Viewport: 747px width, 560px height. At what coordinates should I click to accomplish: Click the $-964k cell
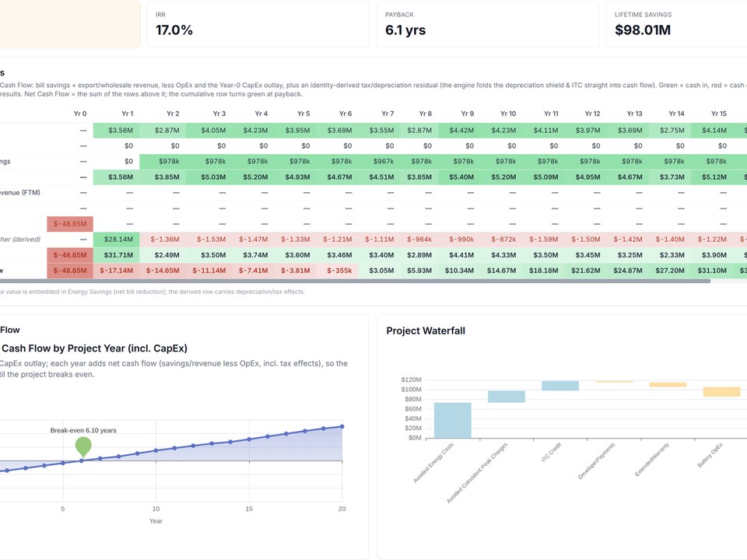[419, 240]
